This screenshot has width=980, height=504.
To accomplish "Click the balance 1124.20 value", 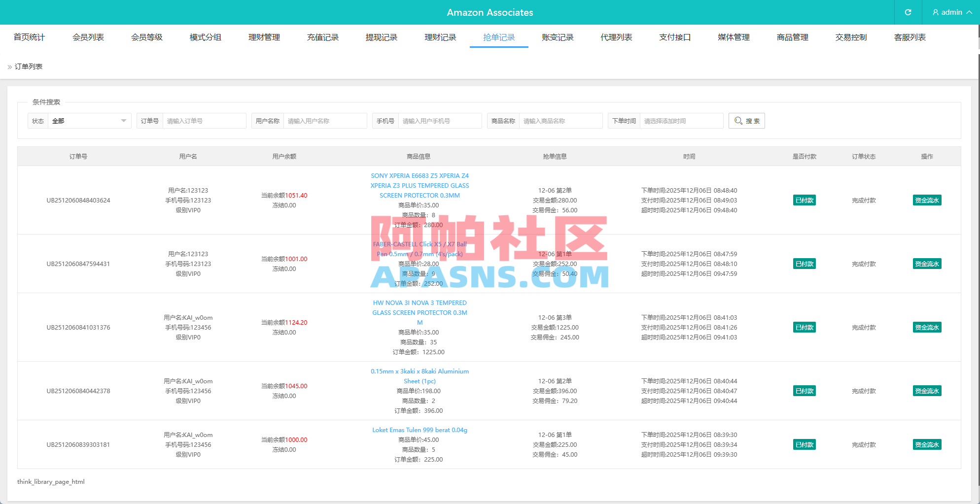I will click(296, 322).
